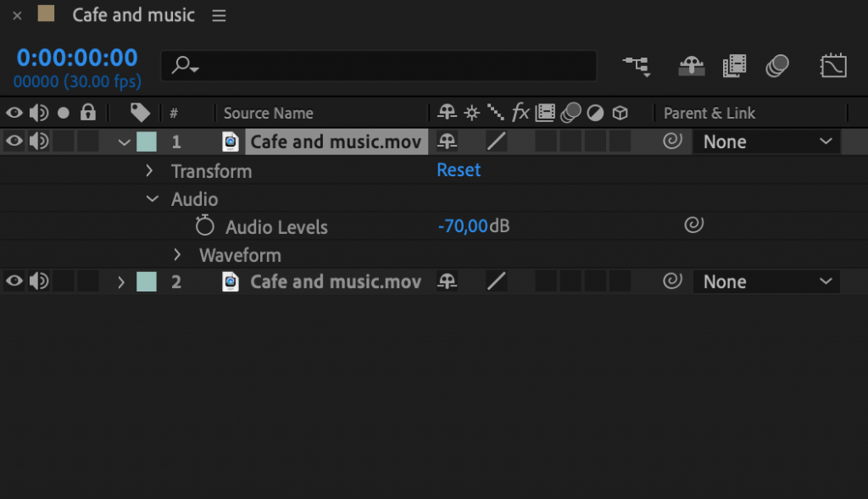The height and width of the screenshot is (499, 868).
Task: Mute audio on layer 2
Action: click(x=38, y=280)
